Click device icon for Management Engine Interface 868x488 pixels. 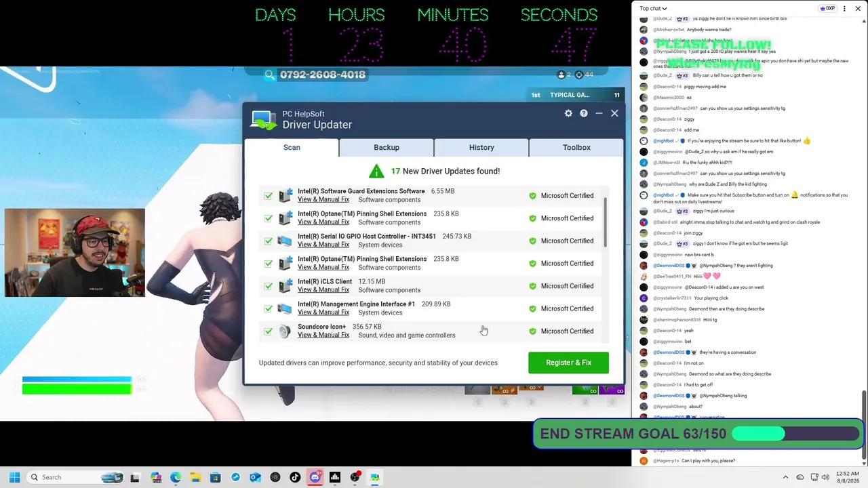point(285,308)
